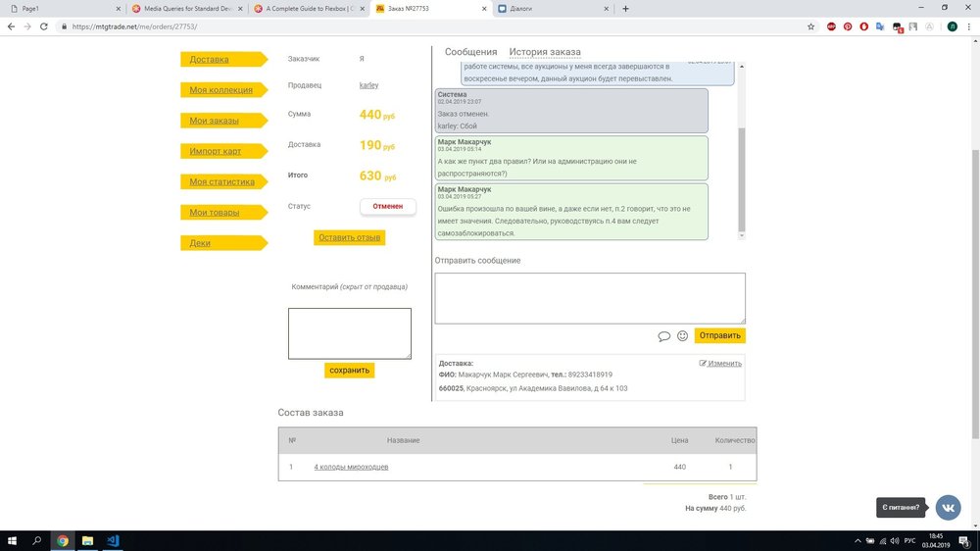
Task: Open the Мои заказы sidebar menu item
Action: coord(215,121)
